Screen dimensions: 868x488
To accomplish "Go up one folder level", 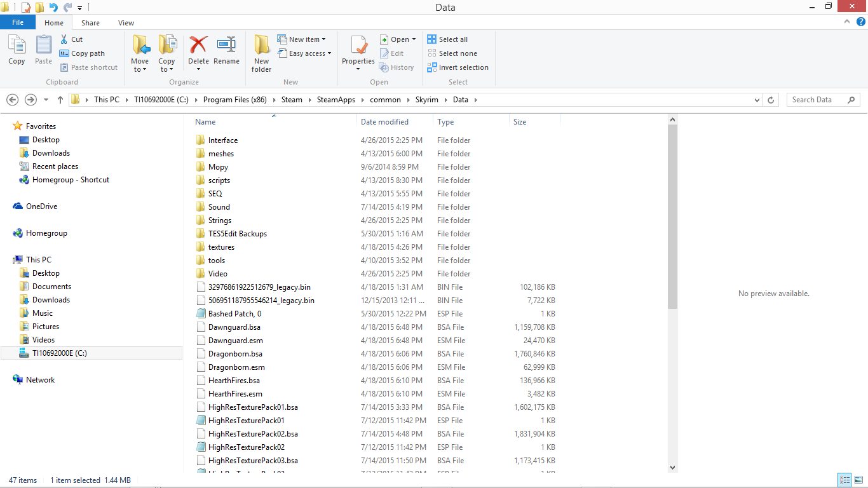I will pos(60,100).
